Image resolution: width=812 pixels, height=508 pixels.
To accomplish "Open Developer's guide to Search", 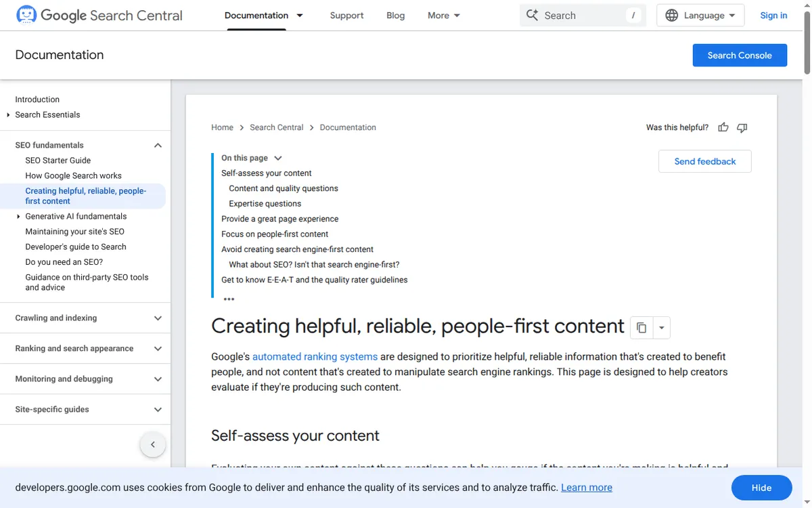I will [x=76, y=247].
